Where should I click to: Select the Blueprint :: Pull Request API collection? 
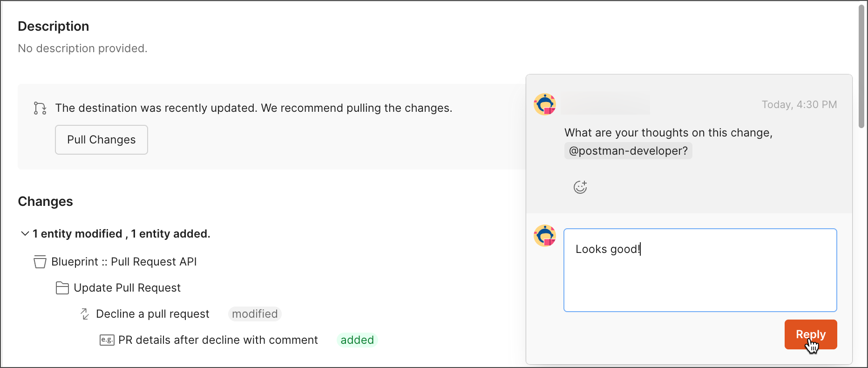tap(124, 262)
